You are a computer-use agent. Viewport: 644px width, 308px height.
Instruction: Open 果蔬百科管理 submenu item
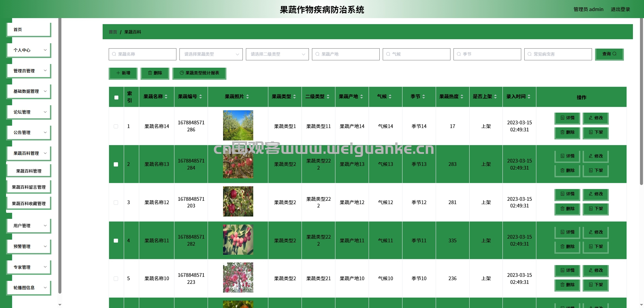point(29,171)
